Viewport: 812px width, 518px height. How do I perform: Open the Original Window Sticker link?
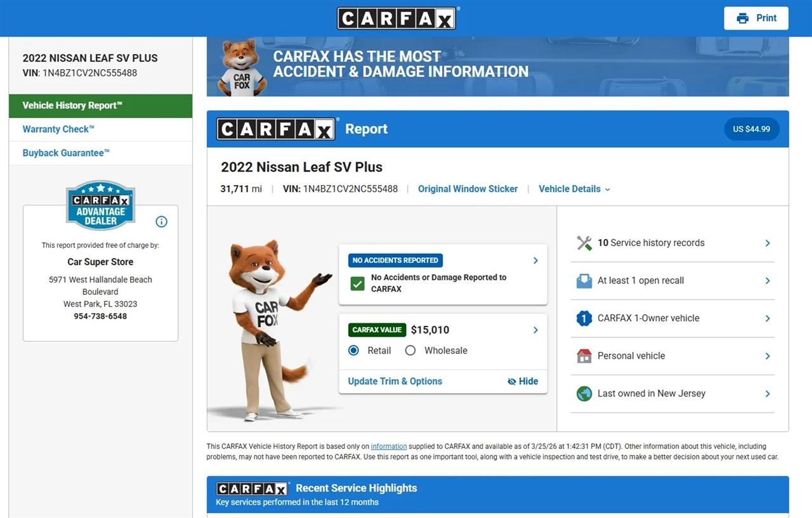click(468, 189)
